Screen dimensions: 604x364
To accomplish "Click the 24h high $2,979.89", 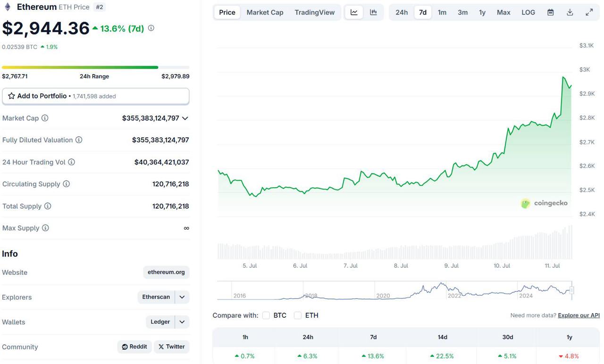I will tap(176, 76).
